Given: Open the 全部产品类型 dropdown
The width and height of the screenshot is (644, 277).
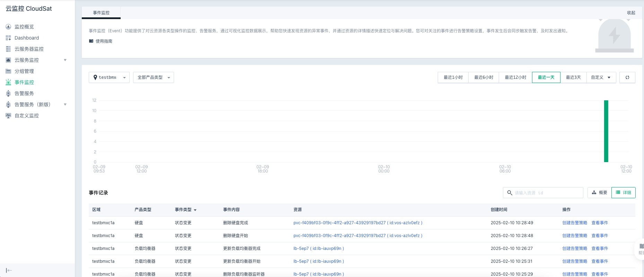Looking at the screenshot, I should [154, 77].
